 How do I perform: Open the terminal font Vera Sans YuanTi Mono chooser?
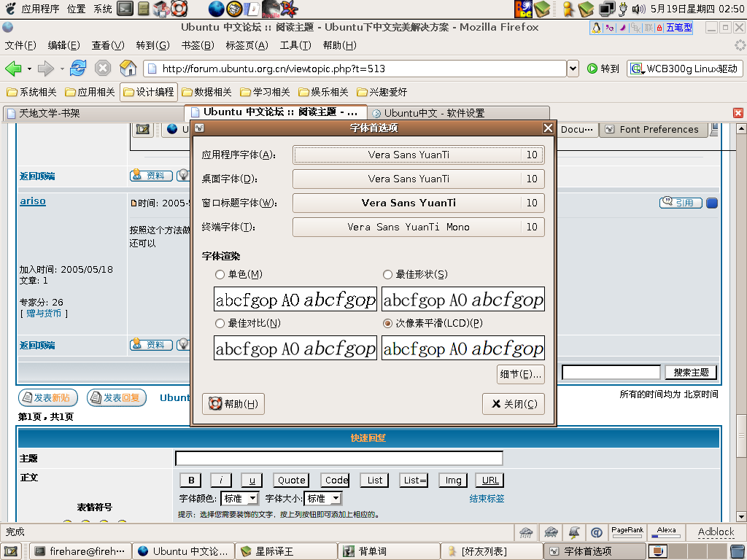click(418, 227)
